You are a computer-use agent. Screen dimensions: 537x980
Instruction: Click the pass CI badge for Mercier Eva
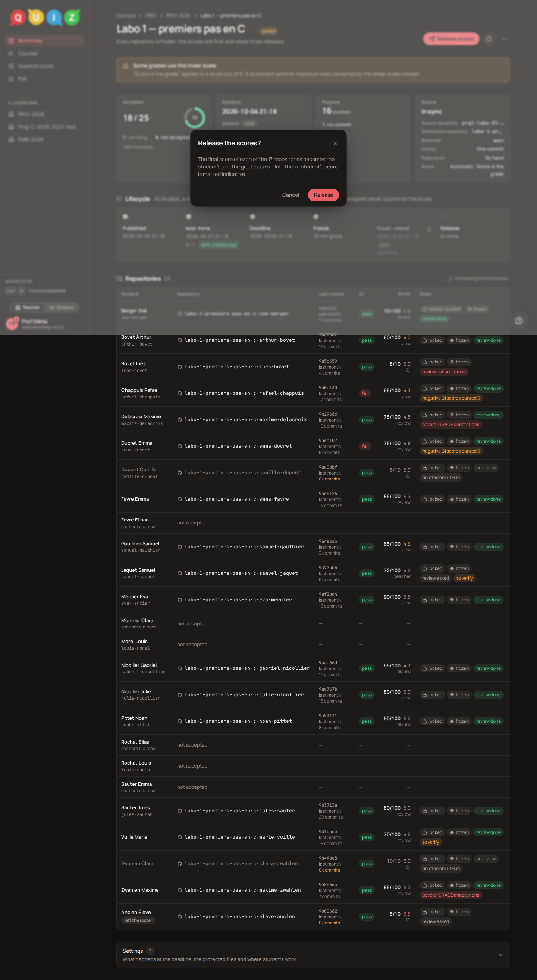point(367,600)
